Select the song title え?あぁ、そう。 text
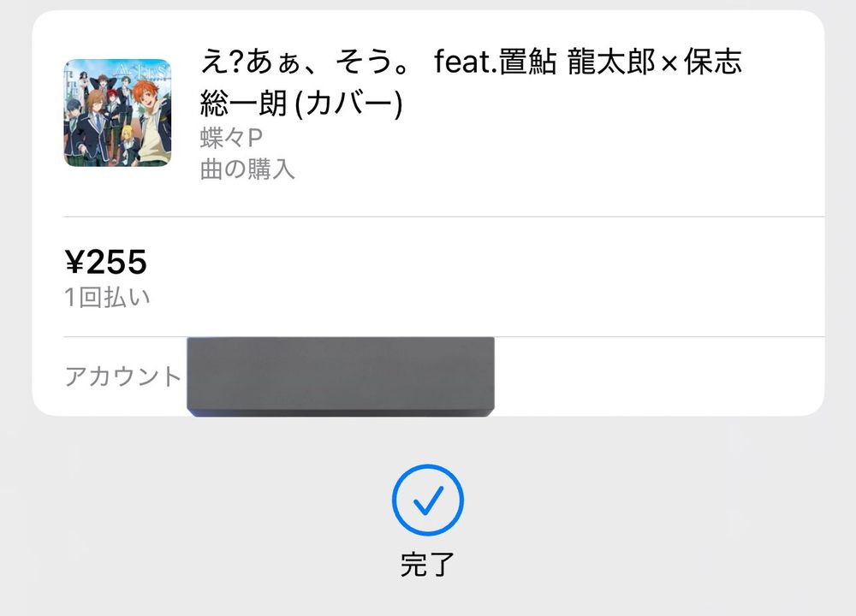The width and height of the screenshot is (856, 616). (305, 61)
